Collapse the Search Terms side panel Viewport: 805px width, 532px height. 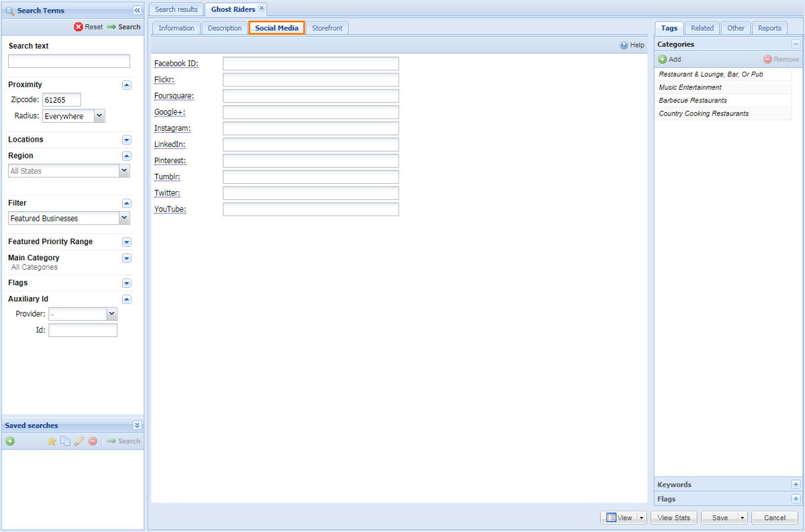click(137, 10)
